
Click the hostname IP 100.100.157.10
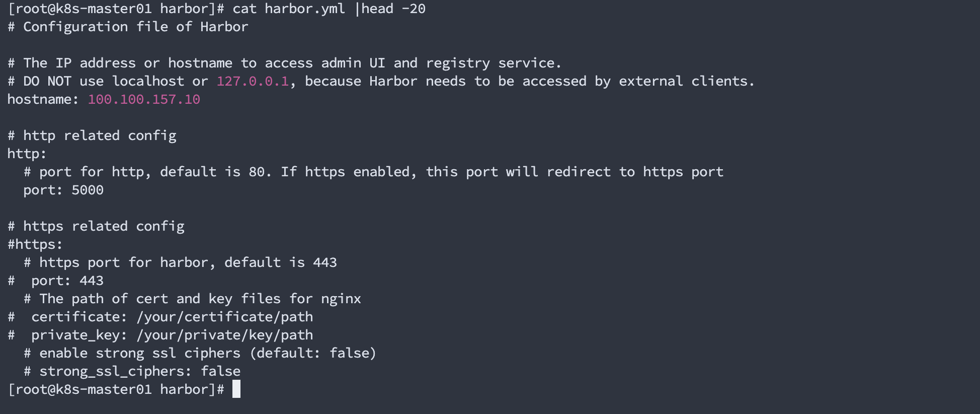(144, 99)
